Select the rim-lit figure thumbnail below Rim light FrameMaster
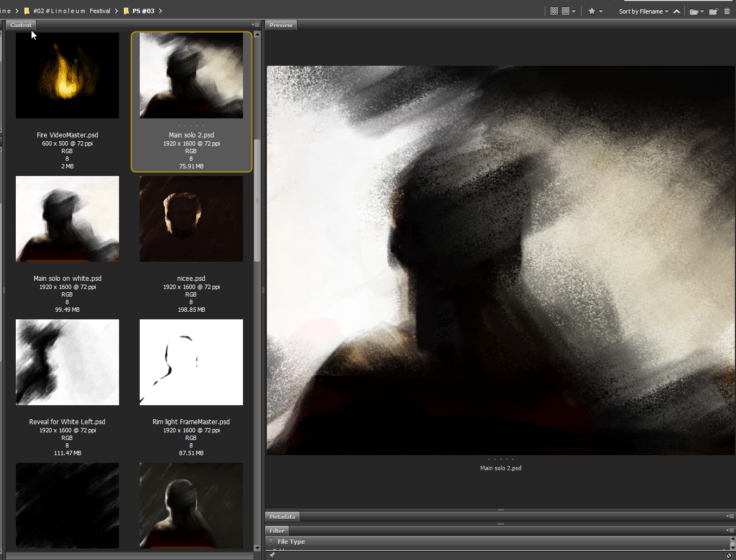Image resolution: width=736 pixels, height=560 pixels. pos(191,506)
